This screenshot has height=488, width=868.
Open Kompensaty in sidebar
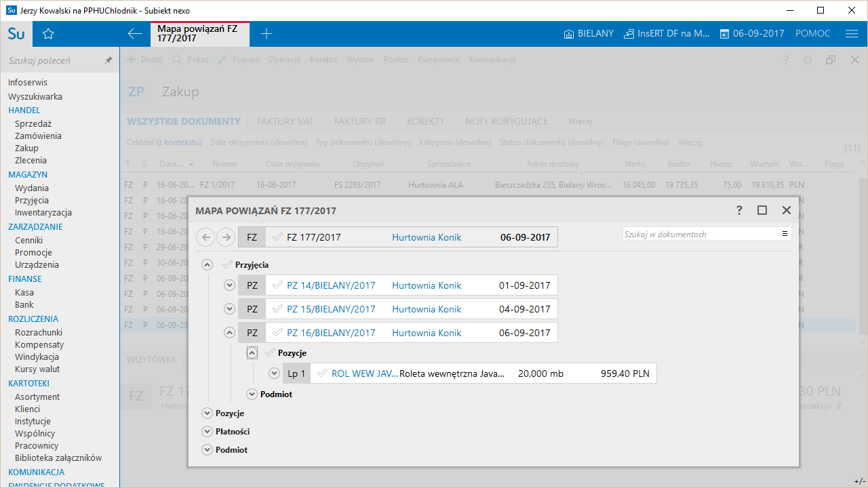pyautogui.click(x=39, y=344)
